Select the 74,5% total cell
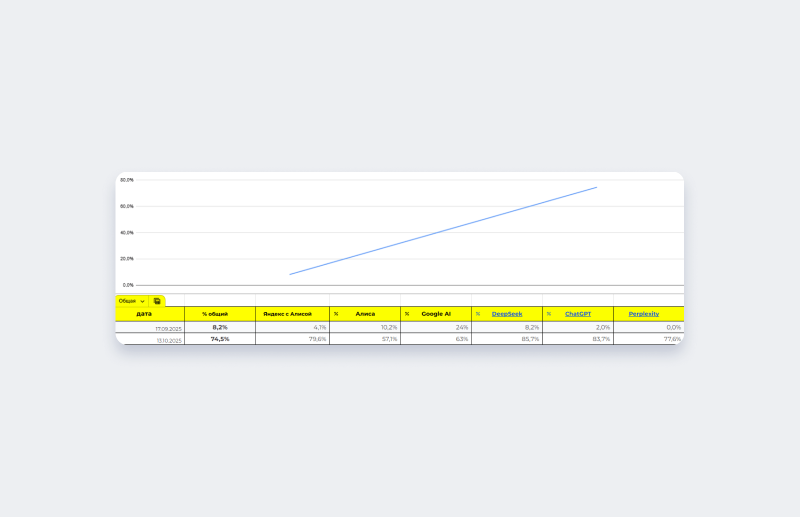 coord(220,339)
